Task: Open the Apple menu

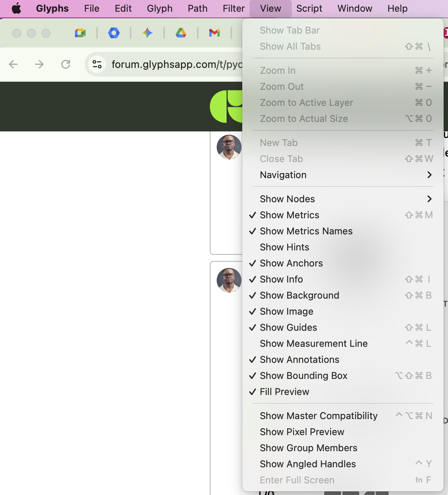Action: tap(16, 8)
